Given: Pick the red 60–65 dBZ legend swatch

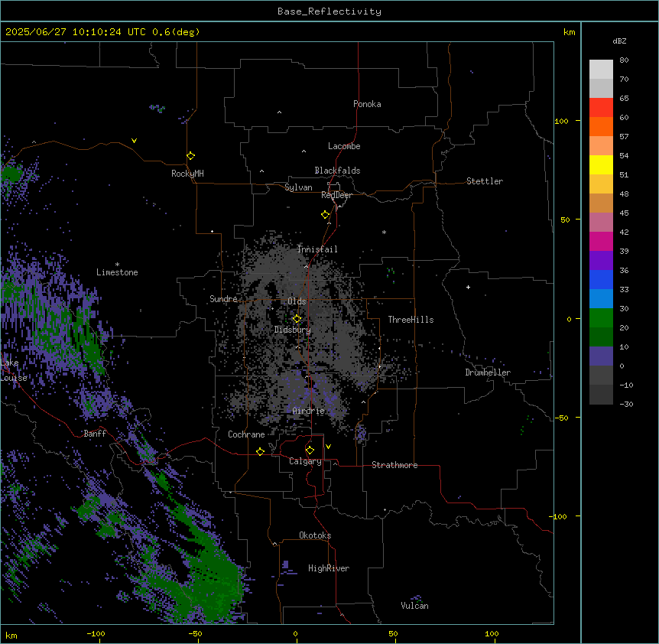Looking at the screenshot, I should tap(601, 108).
